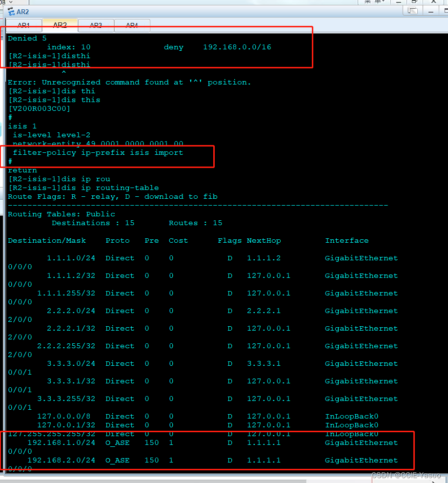The height and width of the screenshot is (483, 448).
Task: Minimize the outer application window
Action: (x=398, y=1)
